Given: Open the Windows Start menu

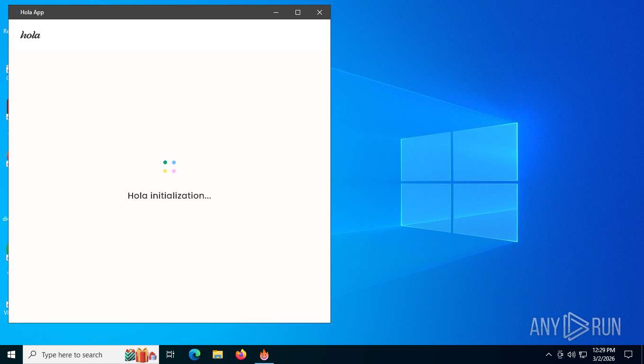Looking at the screenshot, I should 11,355.
